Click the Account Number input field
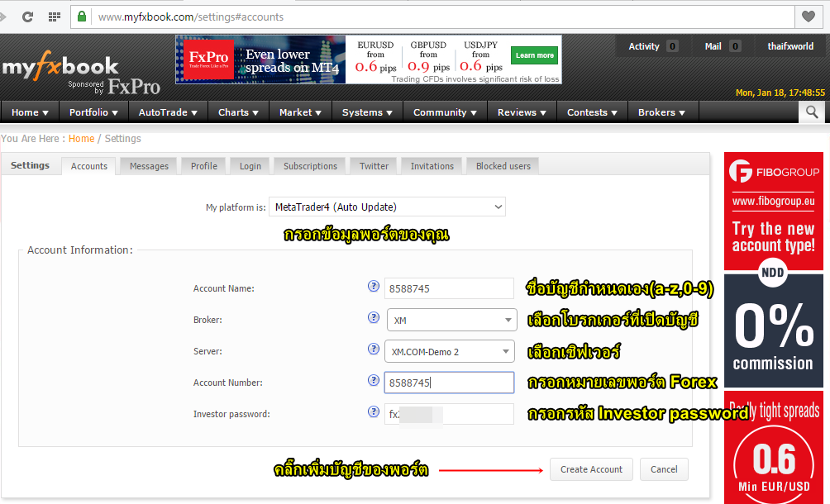This screenshot has width=830, height=504. point(449,383)
